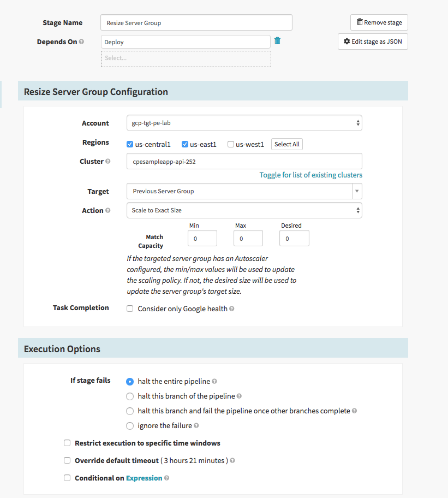Viewport: 448px width, 498px height.
Task: Select ignore the failure option
Action: point(129,425)
